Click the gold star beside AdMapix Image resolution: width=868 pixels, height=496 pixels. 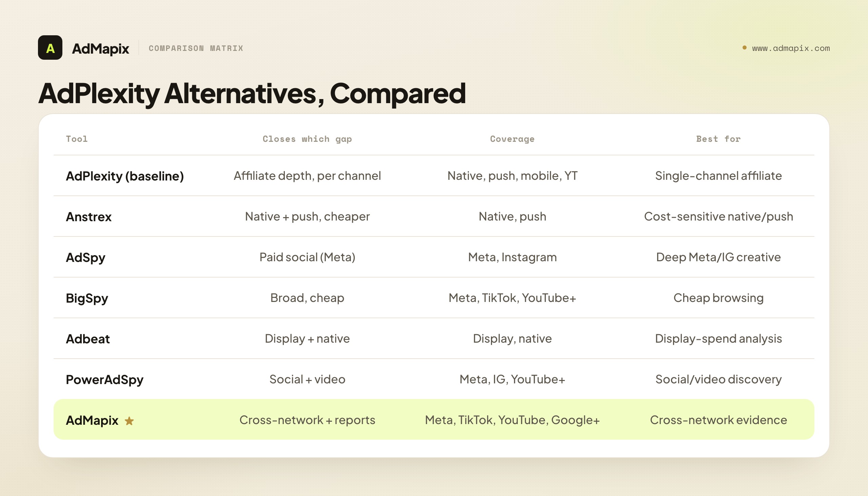coord(129,421)
